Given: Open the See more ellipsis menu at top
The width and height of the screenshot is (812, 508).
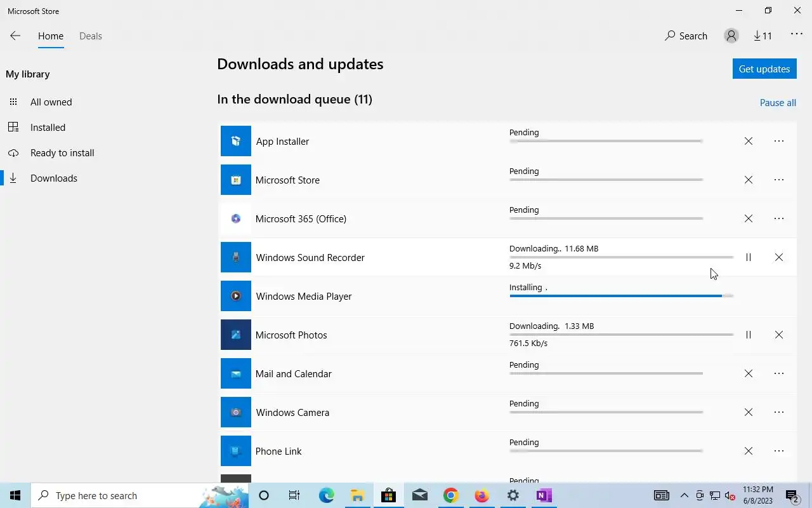Looking at the screenshot, I should click(x=797, y=34).
